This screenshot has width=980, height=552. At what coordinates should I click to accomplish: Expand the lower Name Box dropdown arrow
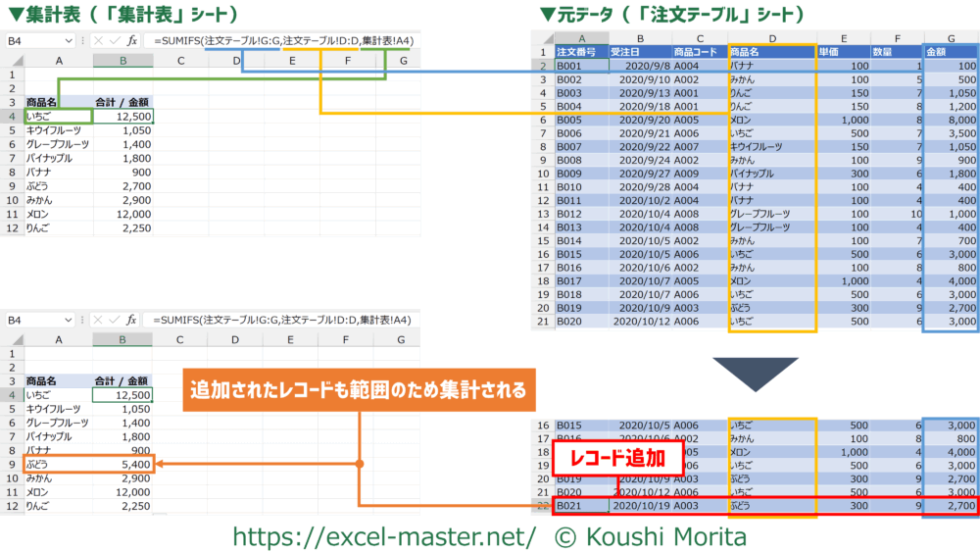(67, 320)
